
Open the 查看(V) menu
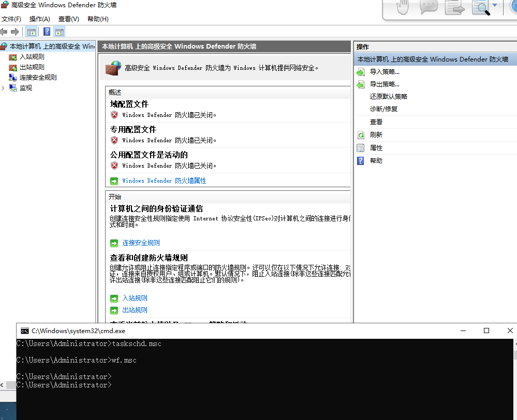coord(69,19)
